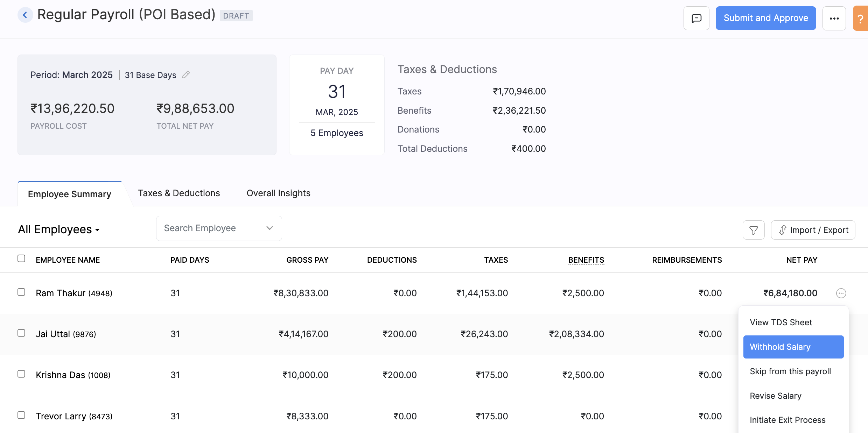Select Krishna Das row checkbox
Screen dimensions: 868x433
(x=21, y=374)
